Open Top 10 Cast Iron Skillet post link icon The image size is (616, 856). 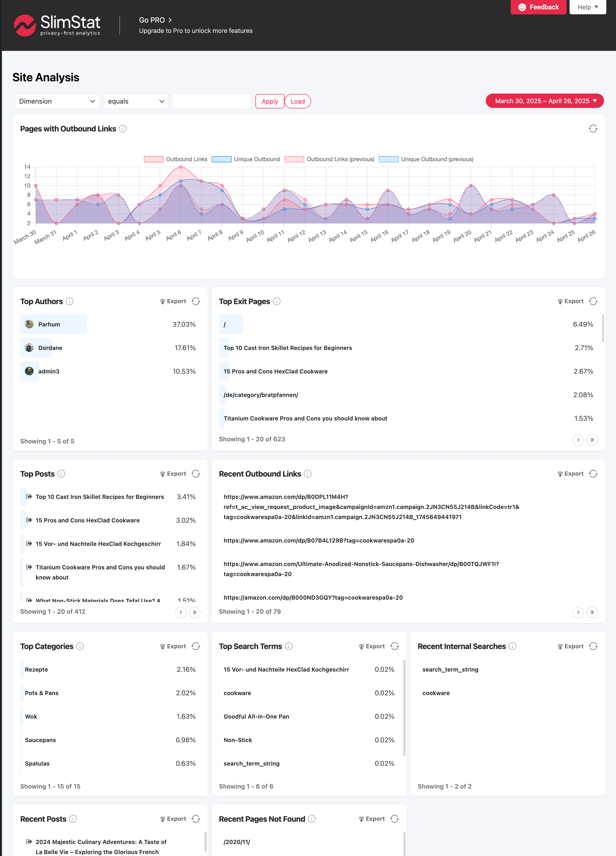coord(29,497)
